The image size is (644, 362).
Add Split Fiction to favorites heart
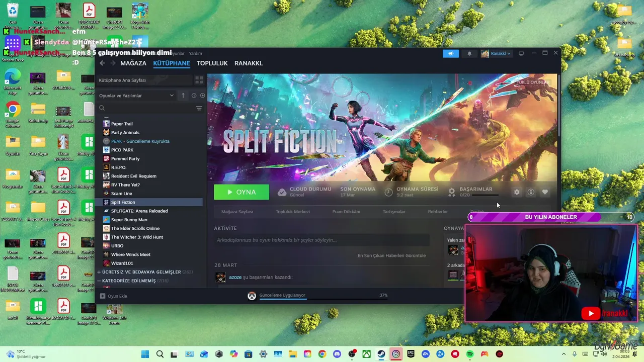545,192
